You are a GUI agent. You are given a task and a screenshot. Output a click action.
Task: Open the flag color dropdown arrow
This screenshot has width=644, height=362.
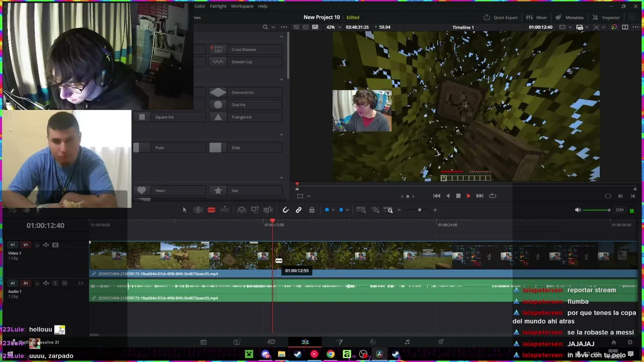click(x=333, y=210)
